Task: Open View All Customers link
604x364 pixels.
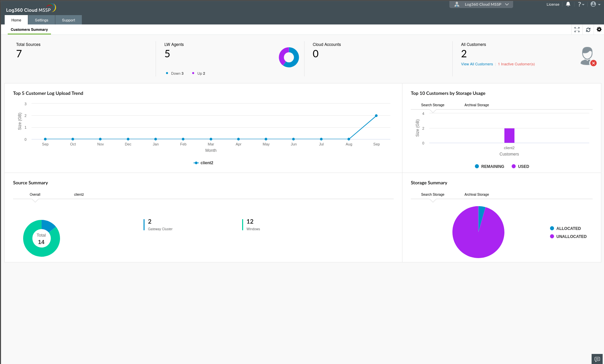Action: tap(477, 64)
